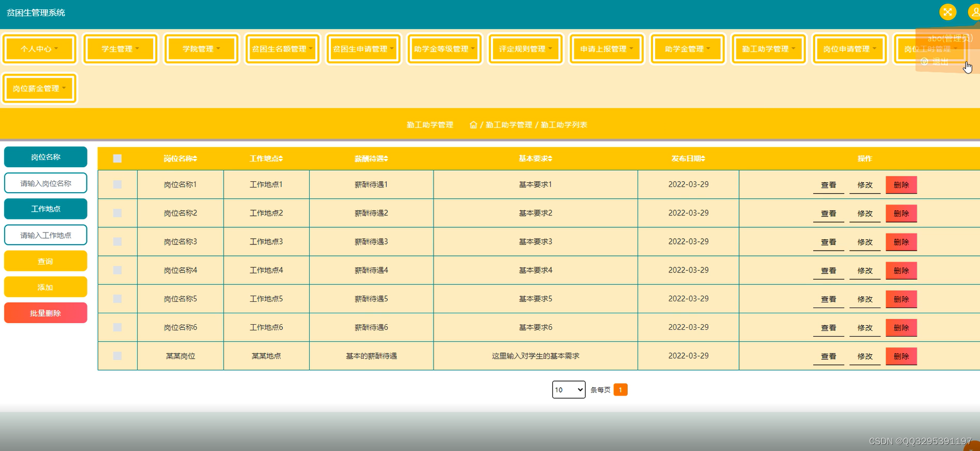The height and width of the screenshot is (451, 980).
Task: Click the home icon in breadcrumb
Action: click(x=473, y=125)
